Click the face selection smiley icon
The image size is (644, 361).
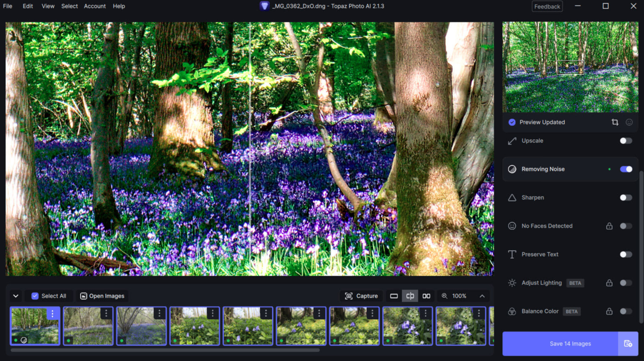pos(629,122)
